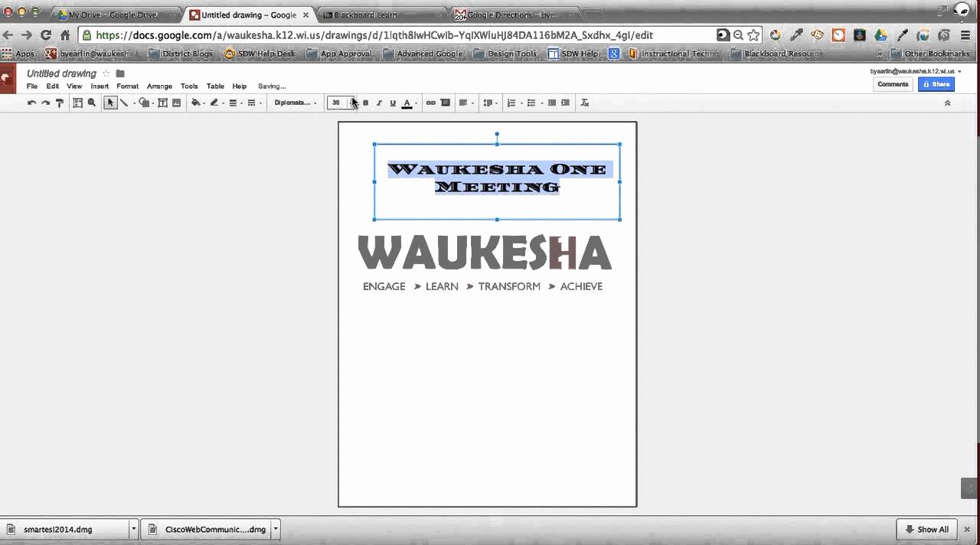980x545 pixels.
Task: Select the Paint format roller tool
Action: point(60,103)
